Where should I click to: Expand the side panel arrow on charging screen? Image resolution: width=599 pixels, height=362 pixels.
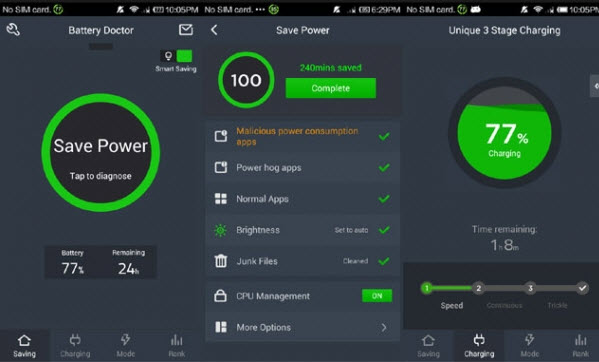[595, 86]
